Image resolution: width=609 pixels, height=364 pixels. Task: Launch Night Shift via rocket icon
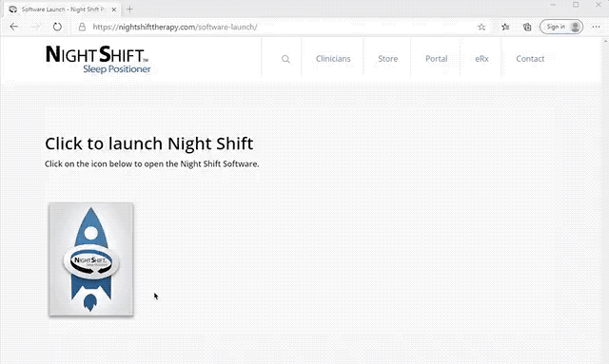(91, 259)
